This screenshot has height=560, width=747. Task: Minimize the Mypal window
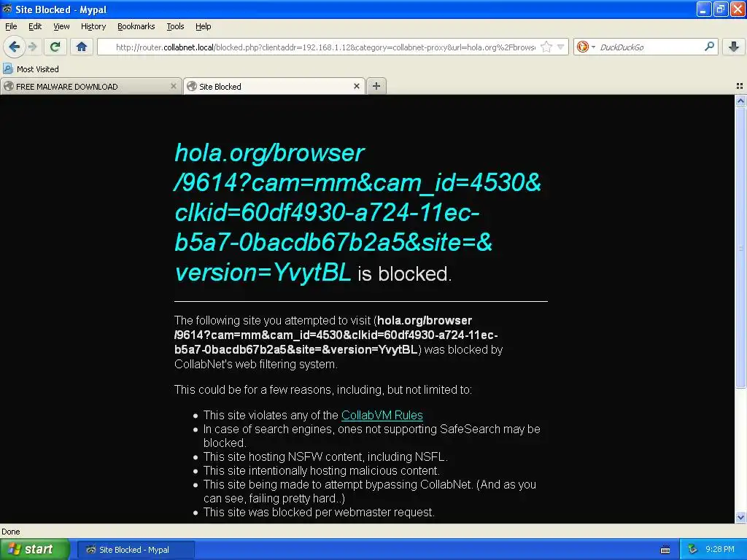(704, 9)
